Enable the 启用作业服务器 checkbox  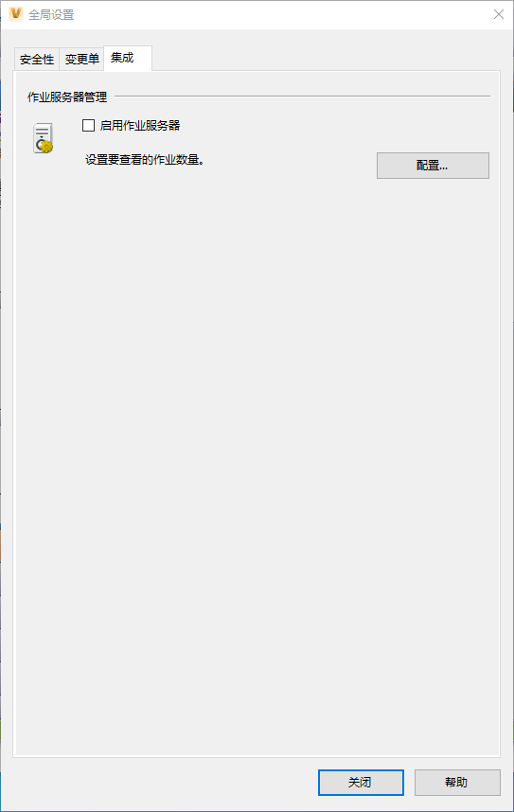[89, 125]
